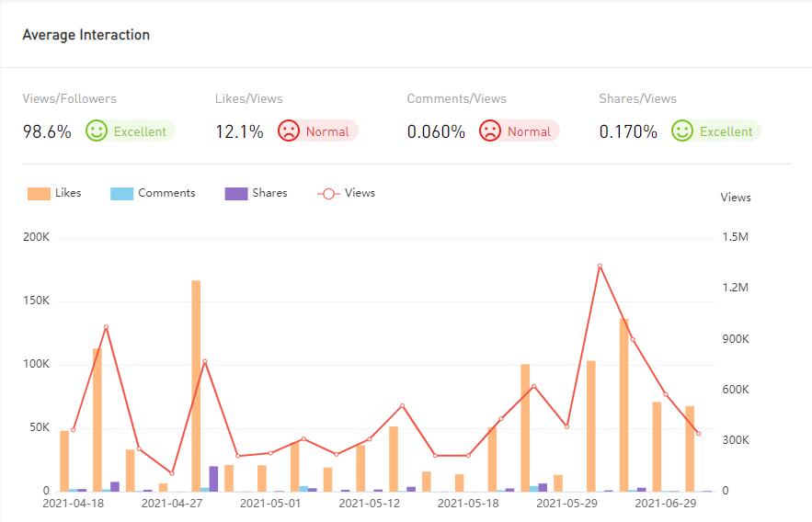Image resolution: width=812 pixels, height=522 pixels.
Task: Click the frown icon beside Likes/Views
Action: [289, 131]
